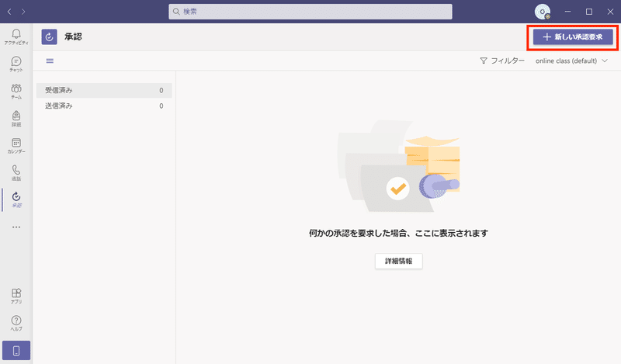Open the Activity bell icon
The image size is (621, 364).
click(x=16, y=36)
